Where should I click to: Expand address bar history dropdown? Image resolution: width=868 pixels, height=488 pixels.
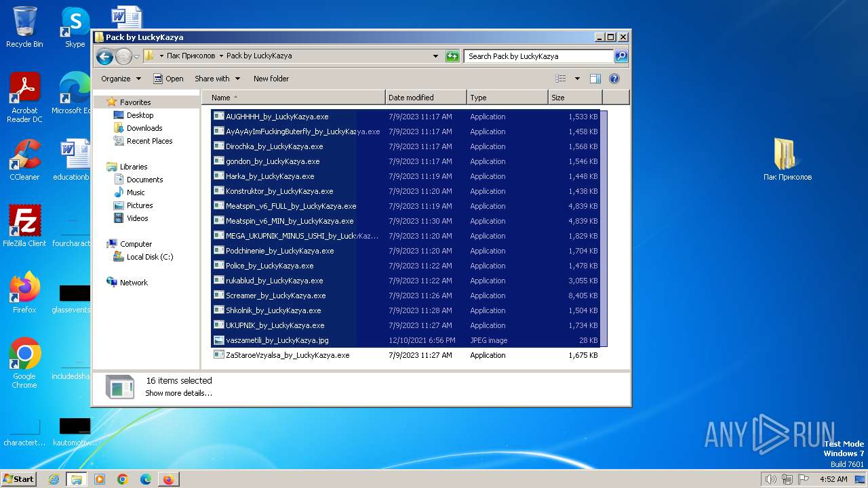tap(435, 56)
